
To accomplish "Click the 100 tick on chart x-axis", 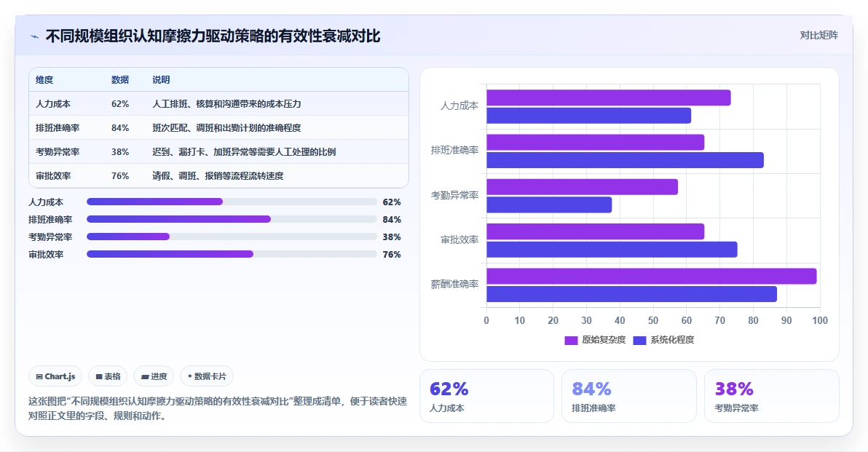I will 820,320.
